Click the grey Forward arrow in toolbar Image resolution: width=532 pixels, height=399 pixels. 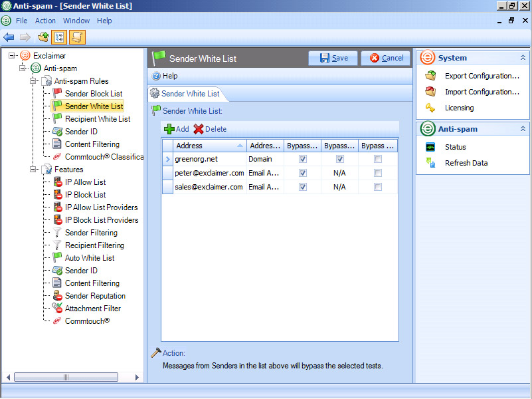tap(25, 37)
